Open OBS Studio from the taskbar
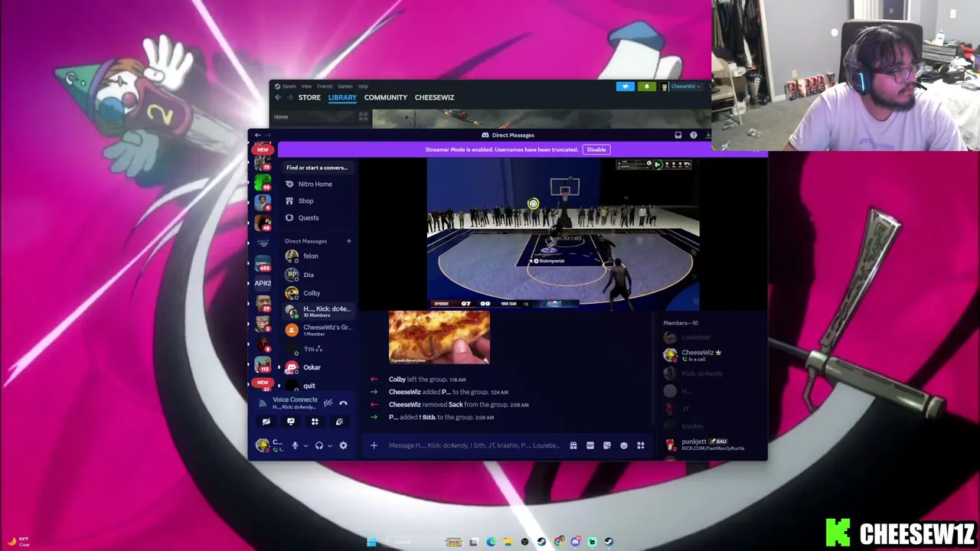Image resolution: width=980 pixels, height=551 pixels. (524, 542)
